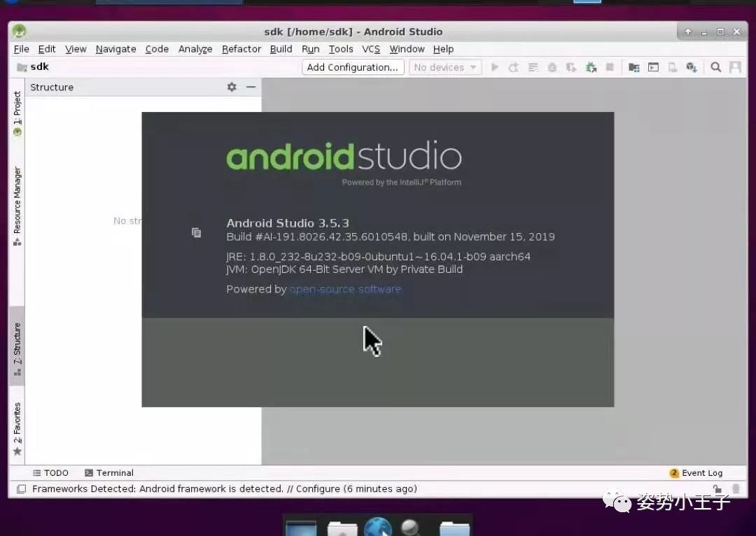The height and width of the screenshot is (536, 756).
Task: Open the SDK Manager icon
Action: (x=692, y=67)
